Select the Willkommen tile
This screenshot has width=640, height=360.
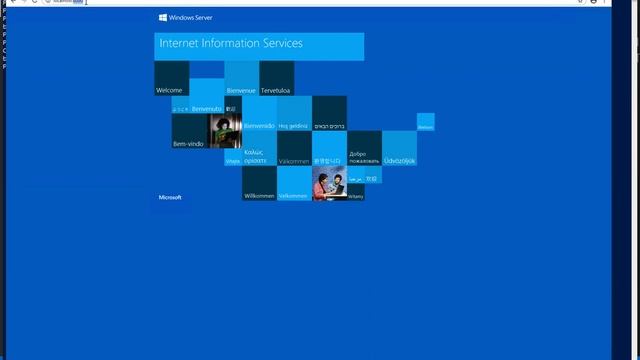pyautogui.click(x=259, y=183)
